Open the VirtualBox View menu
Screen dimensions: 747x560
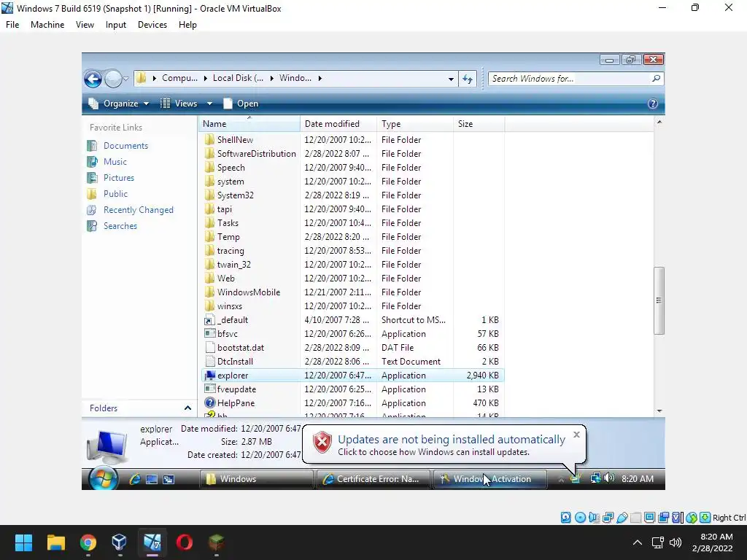pyautogui.click(x=85, y=25)
